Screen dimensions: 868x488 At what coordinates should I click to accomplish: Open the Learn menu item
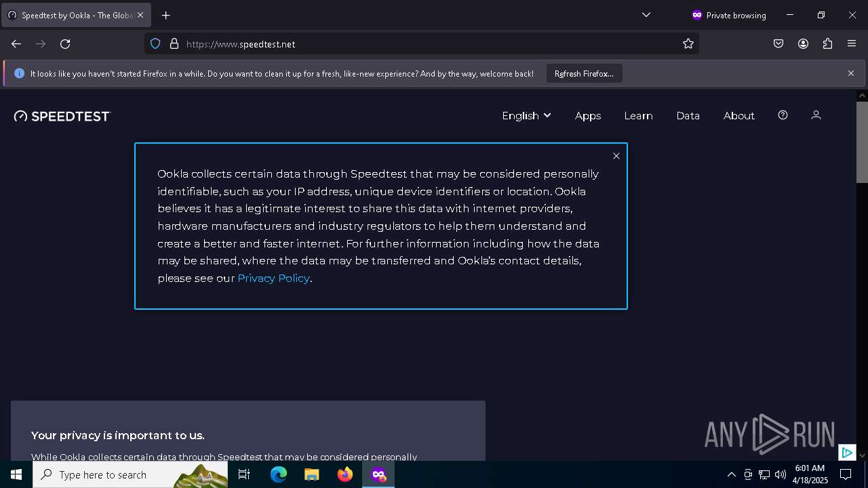click(x=638, y=116)
